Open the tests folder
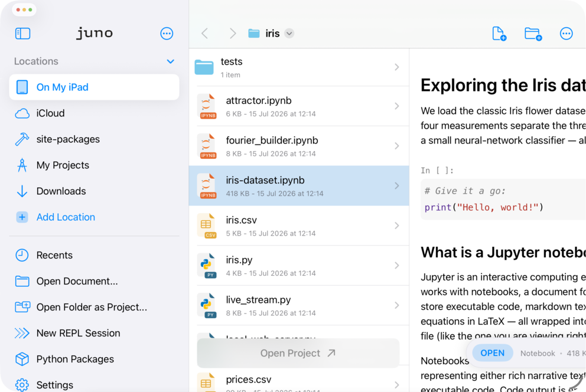 point(299,67)
